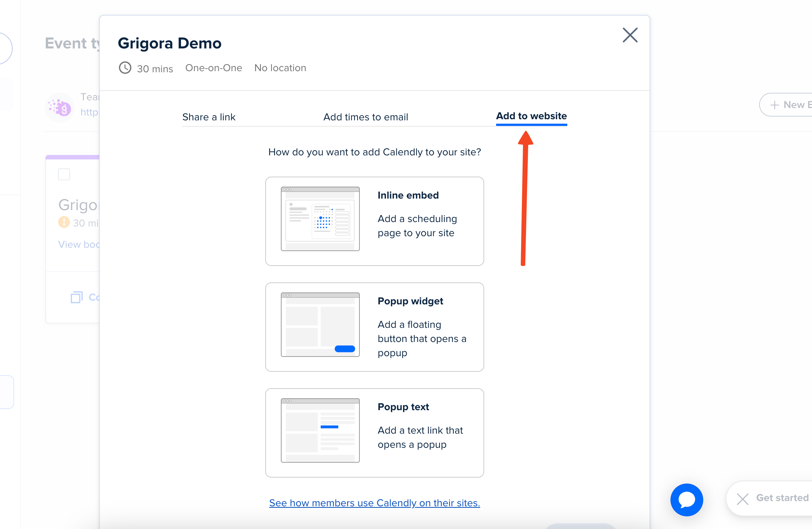Click the orange warning icon on event card

tap(64, 222)
